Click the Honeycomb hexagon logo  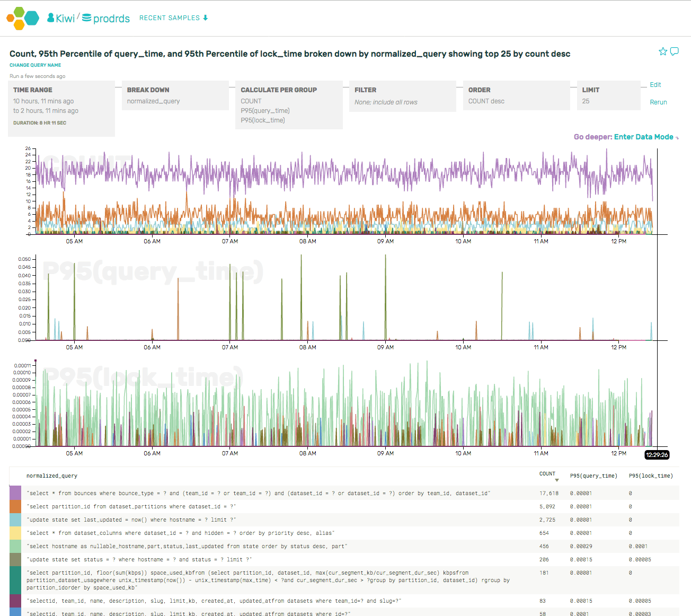point(21,17)
